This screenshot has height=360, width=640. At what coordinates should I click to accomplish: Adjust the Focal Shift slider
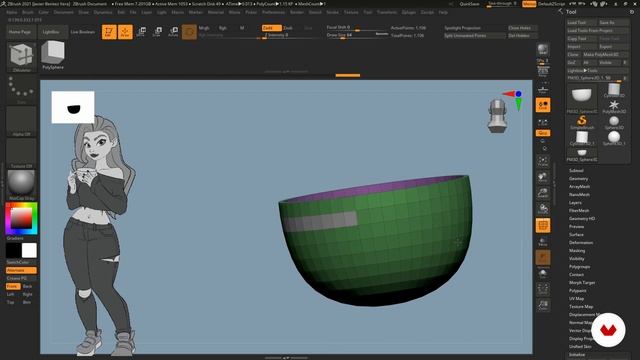[x=357, y=27]
